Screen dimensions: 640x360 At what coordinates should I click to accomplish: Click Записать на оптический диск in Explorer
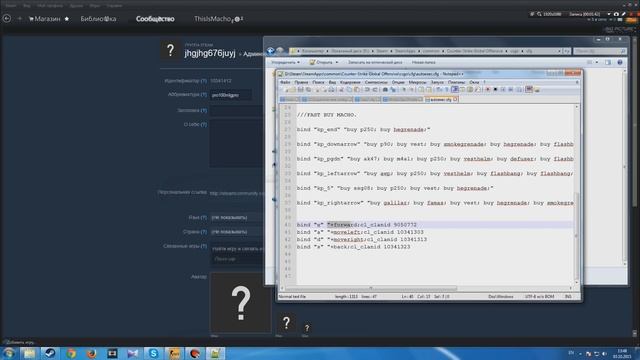[x=375, y=62]
